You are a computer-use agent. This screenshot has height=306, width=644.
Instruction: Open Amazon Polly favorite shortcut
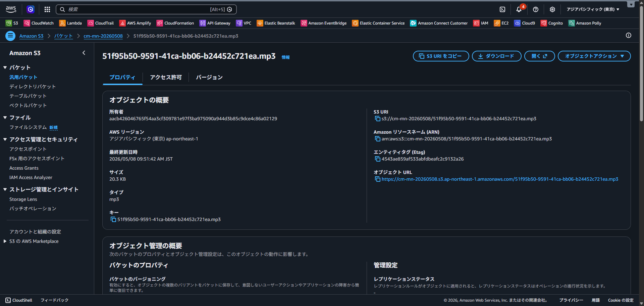pyautogui.click(x=585, y=23)
